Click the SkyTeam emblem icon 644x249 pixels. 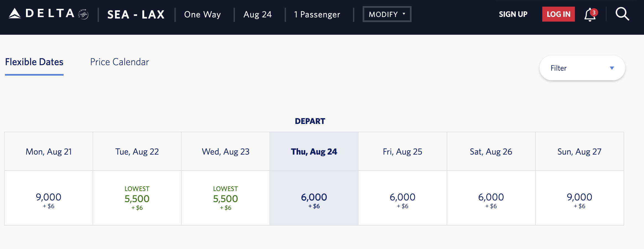pyautogui.click(x=83, y=14)
